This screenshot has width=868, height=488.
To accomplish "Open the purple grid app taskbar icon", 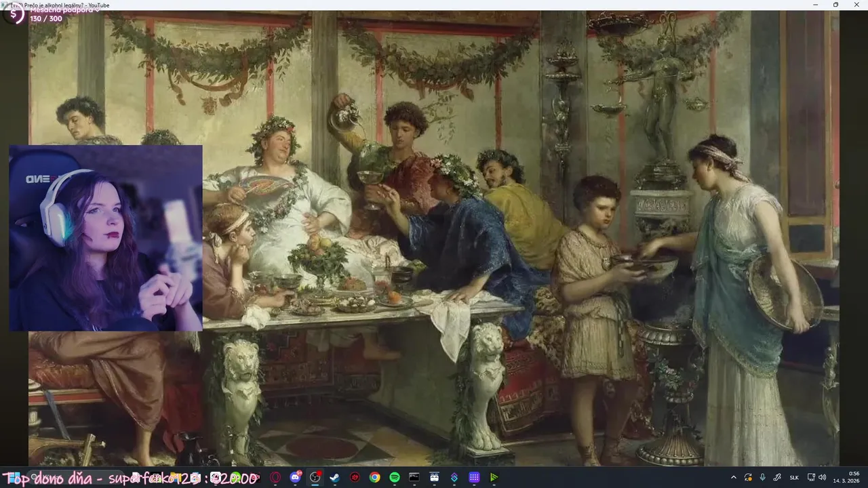I will (x=474, y=477).
